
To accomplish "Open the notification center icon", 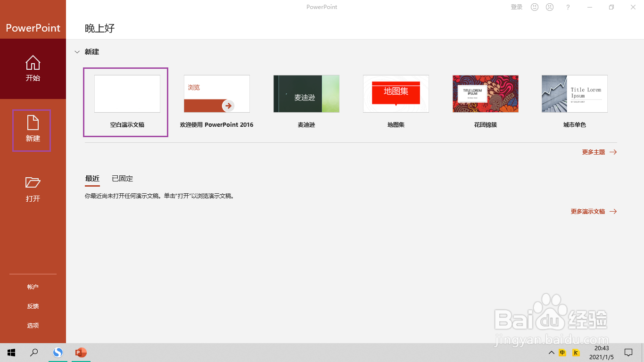I will [x=628, y=353].
